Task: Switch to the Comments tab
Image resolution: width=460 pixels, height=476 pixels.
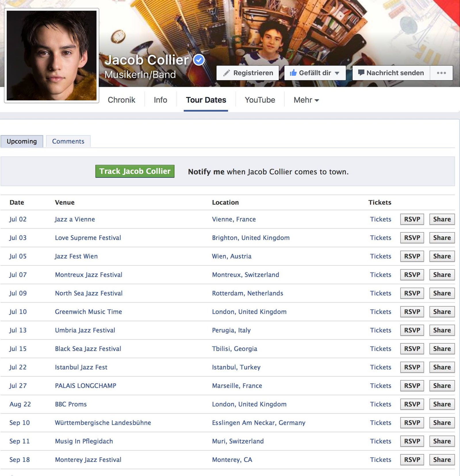Action: [x=68, y=141]
